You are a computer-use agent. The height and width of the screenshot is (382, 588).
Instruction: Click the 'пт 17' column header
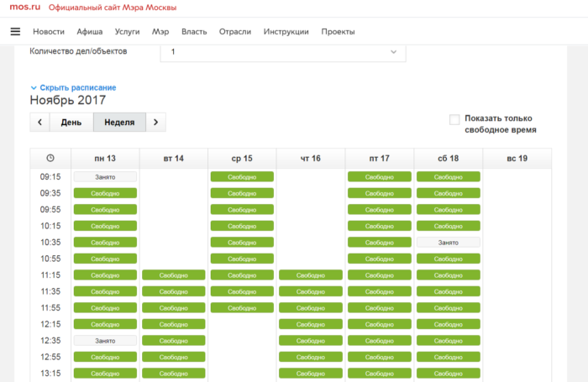[x=379, y=159]
